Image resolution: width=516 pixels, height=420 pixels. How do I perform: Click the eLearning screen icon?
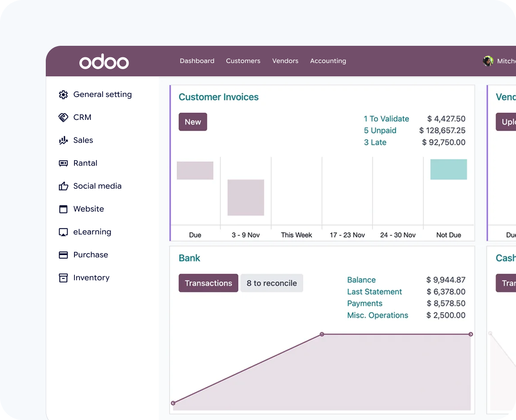tap(63, 232)
